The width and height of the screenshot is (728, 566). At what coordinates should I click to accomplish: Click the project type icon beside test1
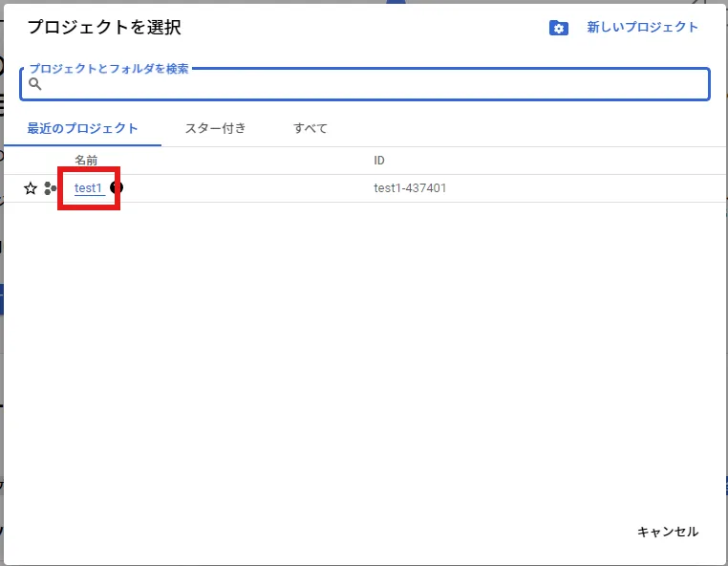[x=50, y=188]
